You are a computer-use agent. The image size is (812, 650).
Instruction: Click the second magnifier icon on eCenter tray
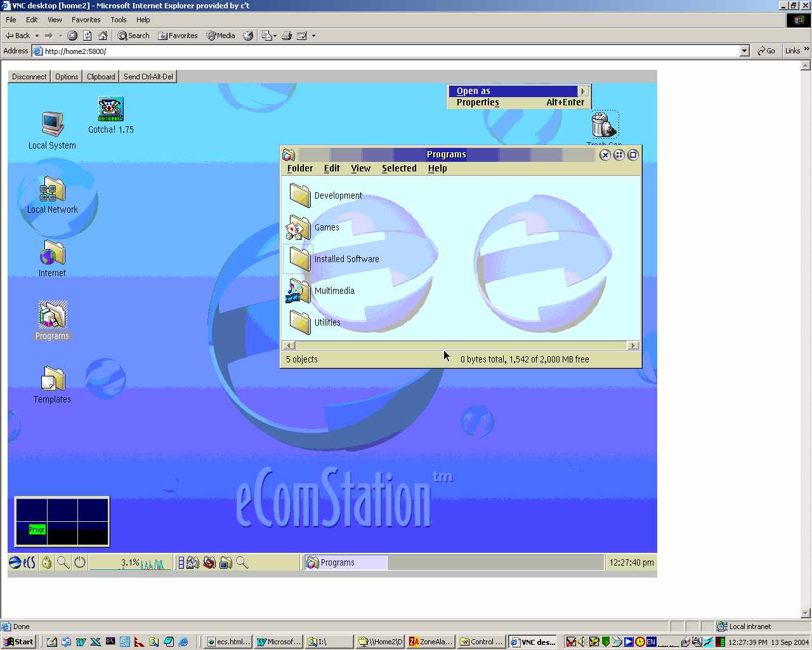click(242, 562)
